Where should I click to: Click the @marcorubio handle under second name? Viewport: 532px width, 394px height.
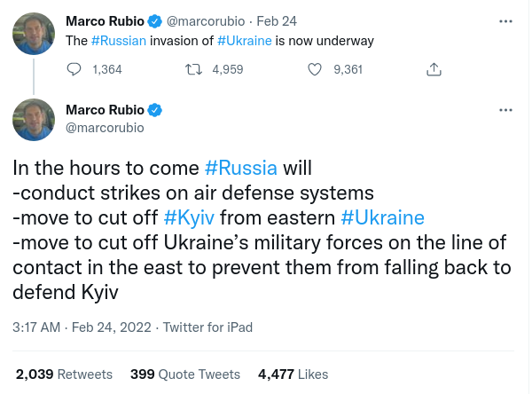tap(105, 128)
